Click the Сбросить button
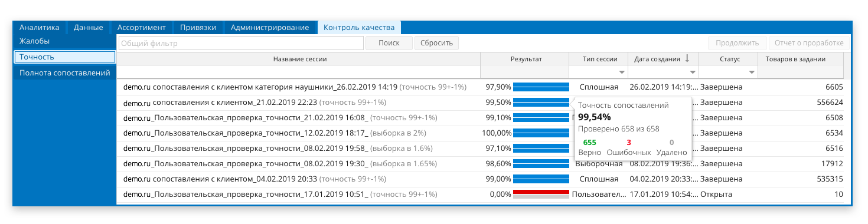 point(437,43)
